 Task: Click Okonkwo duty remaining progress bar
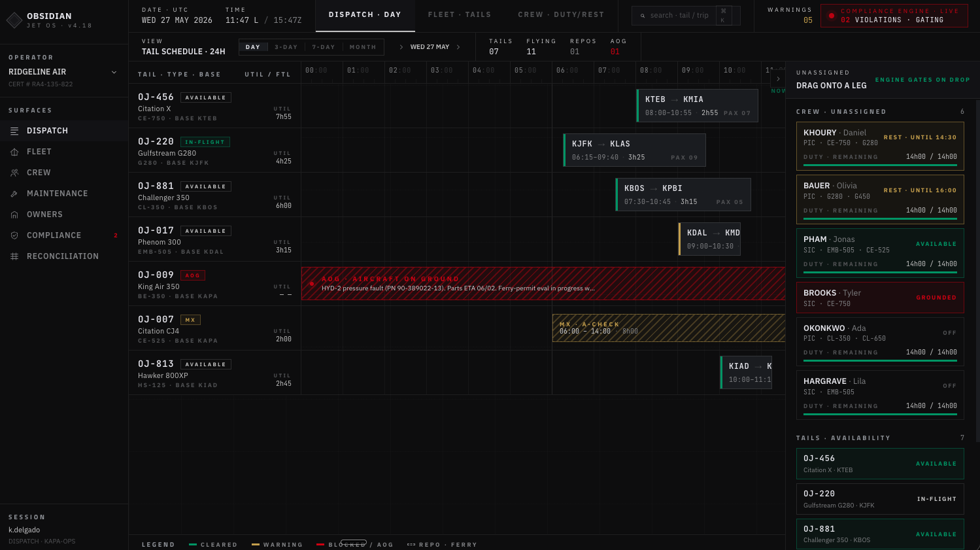coord(880,361)
